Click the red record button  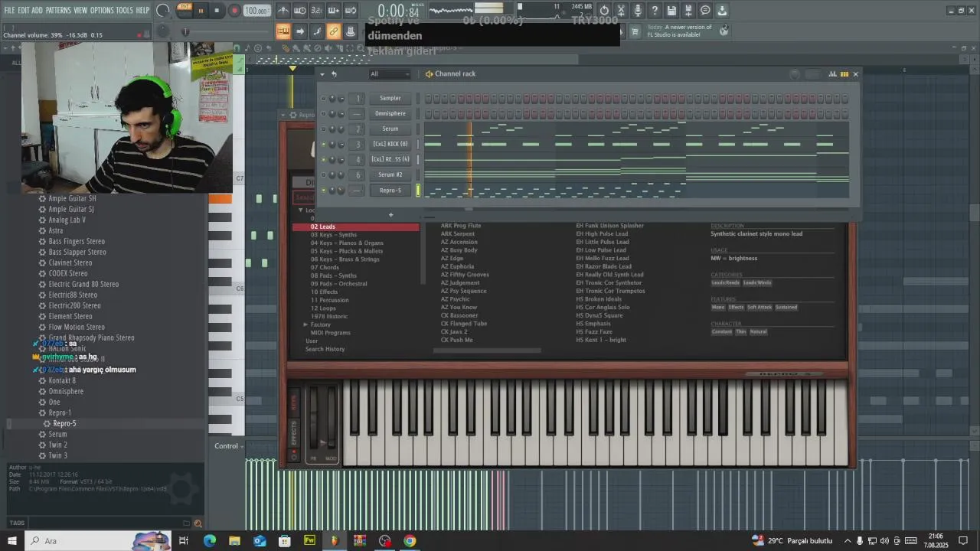coord(234,11)
